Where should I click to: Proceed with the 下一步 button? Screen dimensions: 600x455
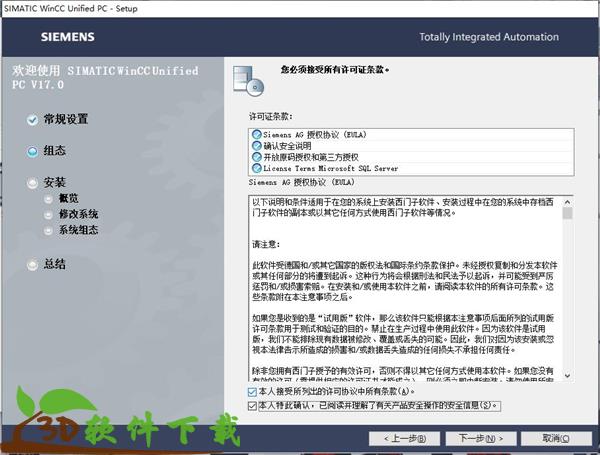pos(481,439)
